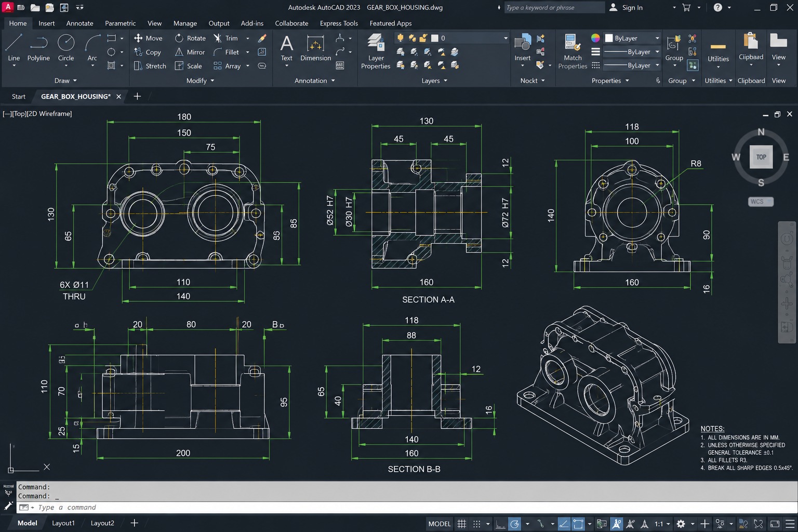The image size is (798, 532).
Task: Click the Group tool icon
Action: [x=674, y=48]
